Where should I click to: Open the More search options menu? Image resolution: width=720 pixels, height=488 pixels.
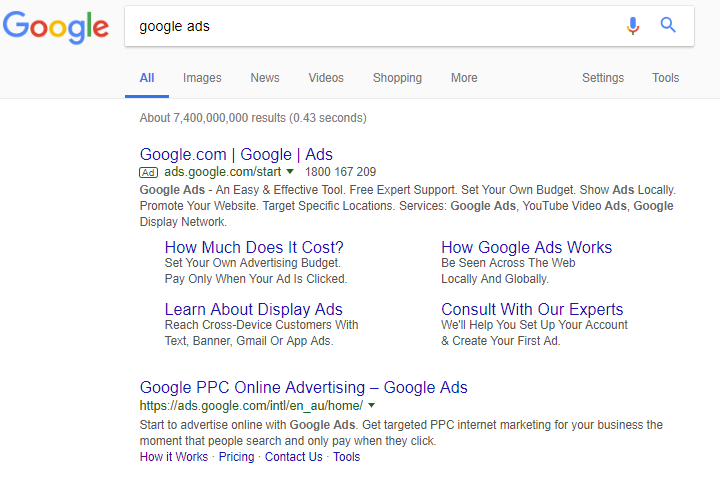(464, 78)
